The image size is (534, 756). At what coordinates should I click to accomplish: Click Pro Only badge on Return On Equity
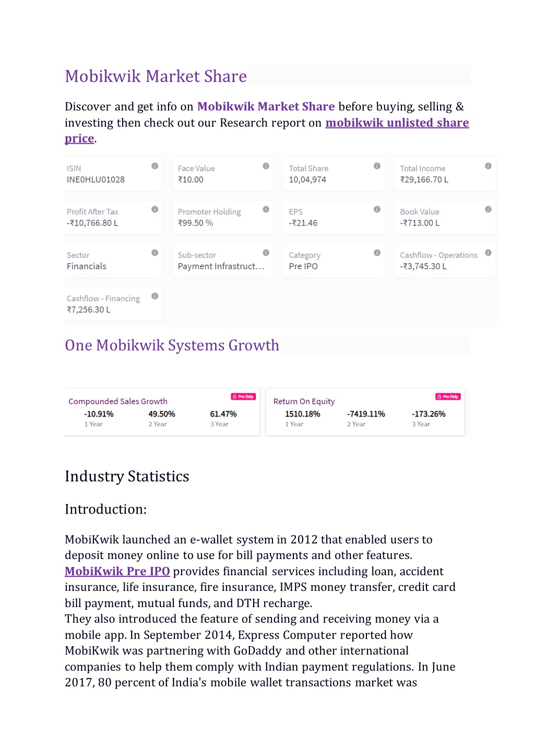(x=448, y=397)
